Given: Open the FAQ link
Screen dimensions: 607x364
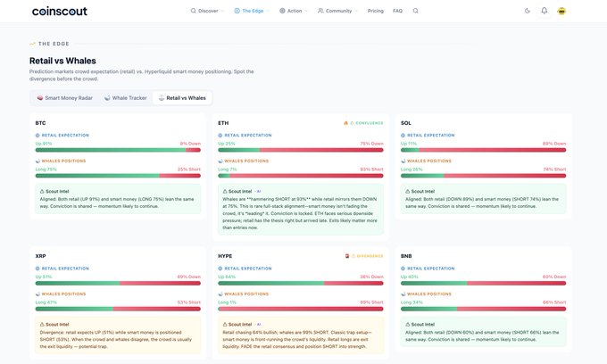Looking at the screenshot, I should point(397,11).
